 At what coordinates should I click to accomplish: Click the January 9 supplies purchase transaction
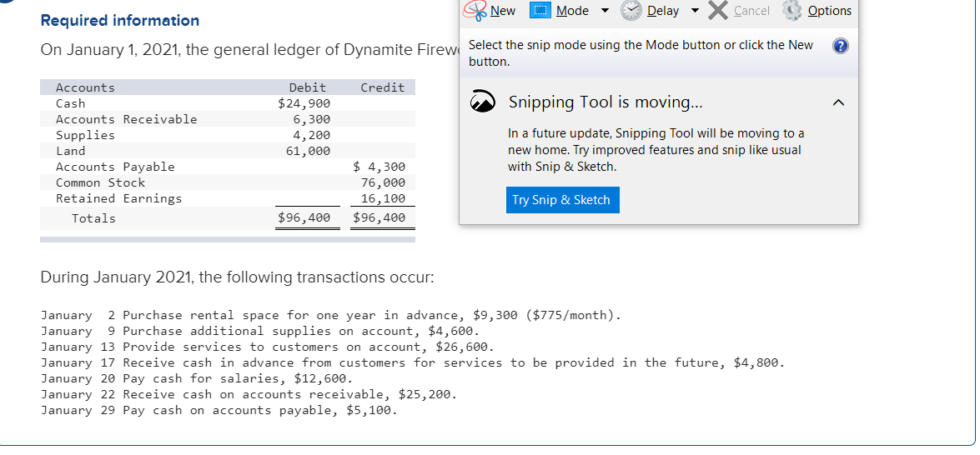[x=260, y=331]
